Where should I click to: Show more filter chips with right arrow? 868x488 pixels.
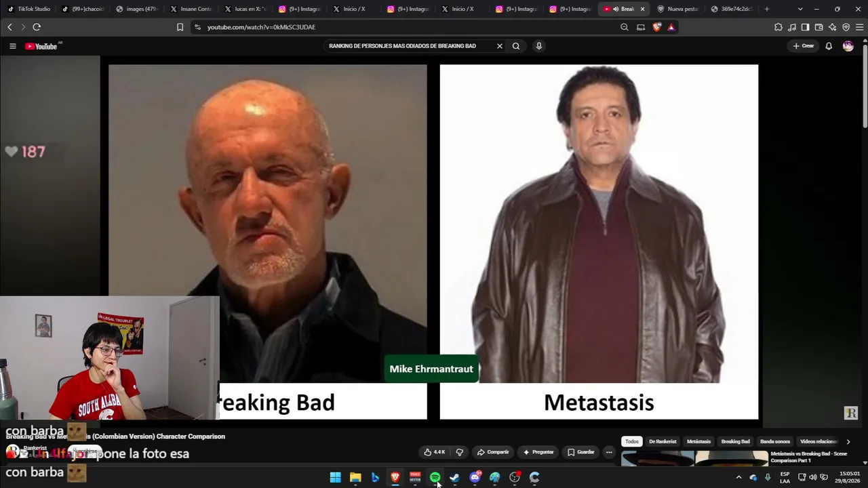click(x=848, y=442)
